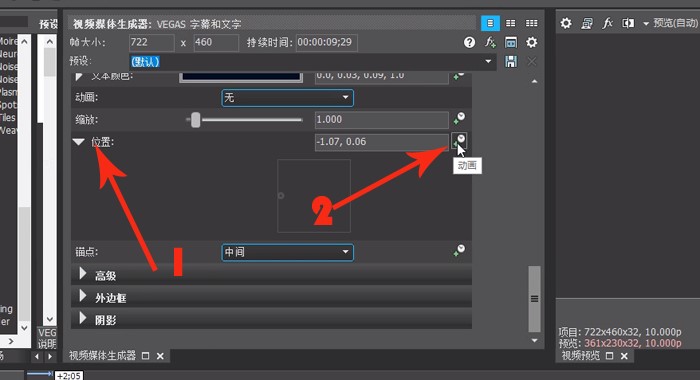Open video output fx icon in preview panel
The image size is (700, 380).
coord(607,23)
